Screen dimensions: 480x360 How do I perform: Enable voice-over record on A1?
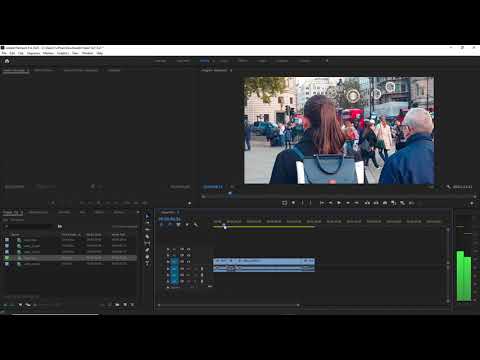pos(202,269)
